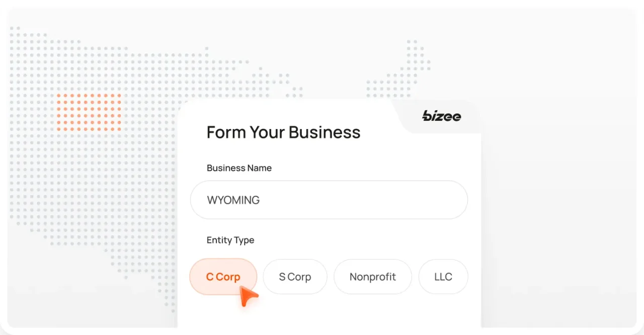
Task: Click the orange cursor arrow graphic
Action: click(248, 295)
